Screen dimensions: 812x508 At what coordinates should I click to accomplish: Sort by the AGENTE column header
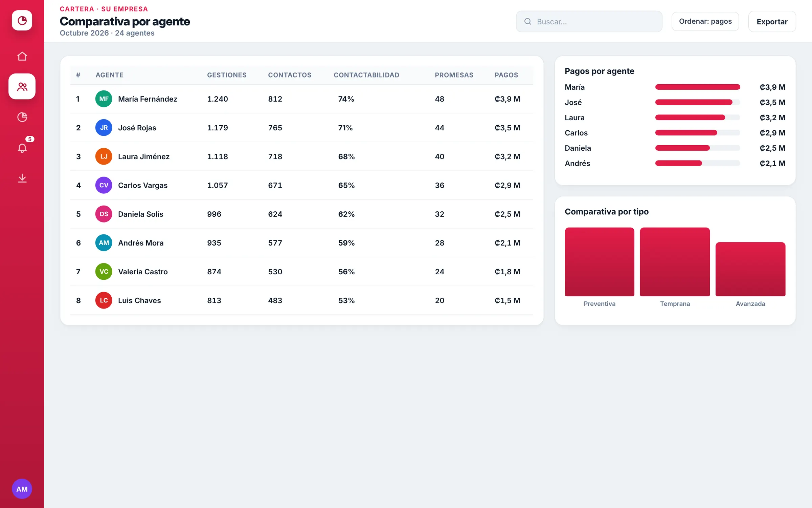(109, 75)
